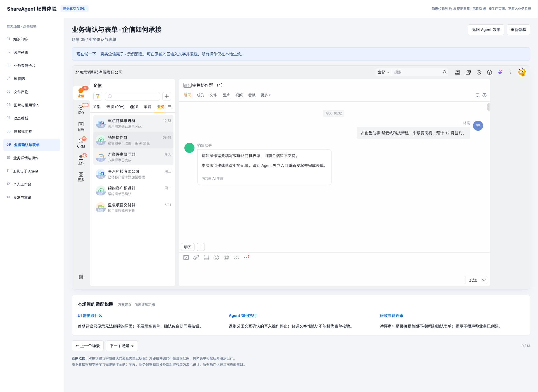
Task: Open the 工作 sidebar icon
Action: (81, 160)
